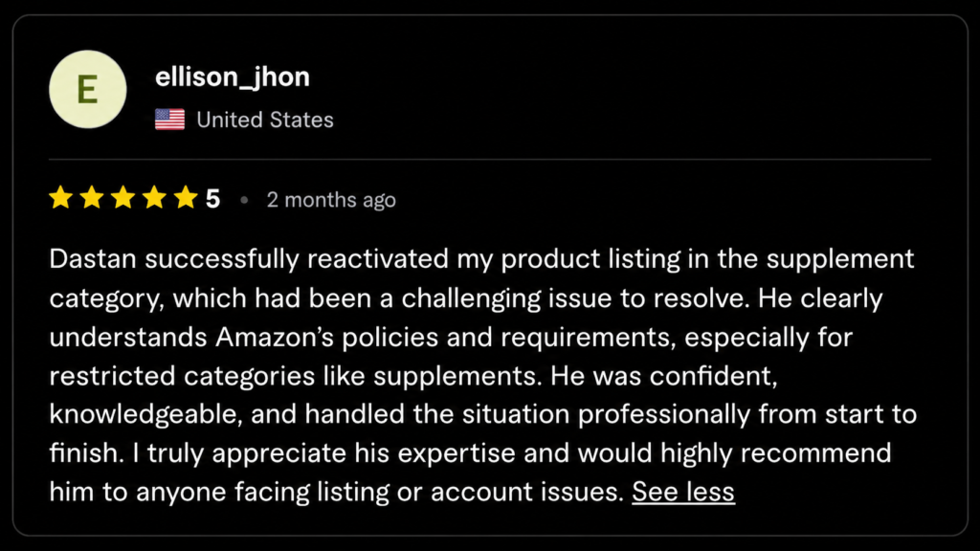Click the dot separator before the timestamp
980x551 pixels.
244,200
